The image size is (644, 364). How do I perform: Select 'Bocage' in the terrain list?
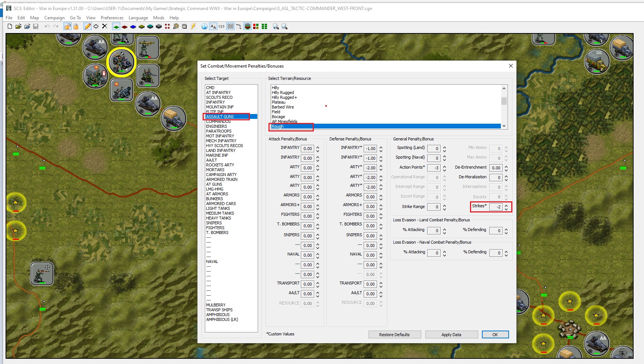[x=386, y=117]
